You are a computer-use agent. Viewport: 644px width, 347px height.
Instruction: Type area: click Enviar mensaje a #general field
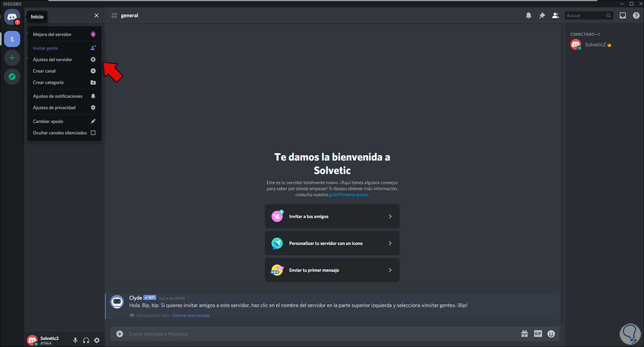(x=322, y=334)
